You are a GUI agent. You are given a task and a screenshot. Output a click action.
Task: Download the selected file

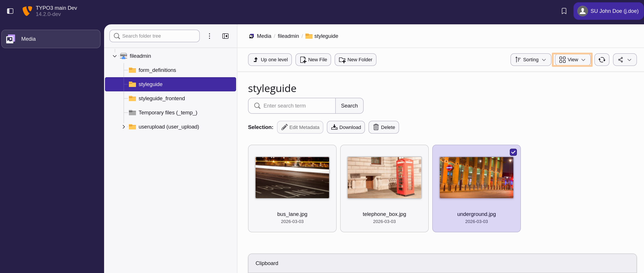(345, 127)
